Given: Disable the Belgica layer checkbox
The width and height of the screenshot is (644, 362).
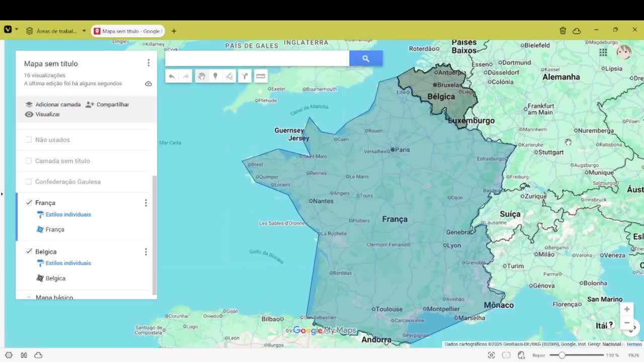Looking at the screenshot, I should tap(29, 251).
